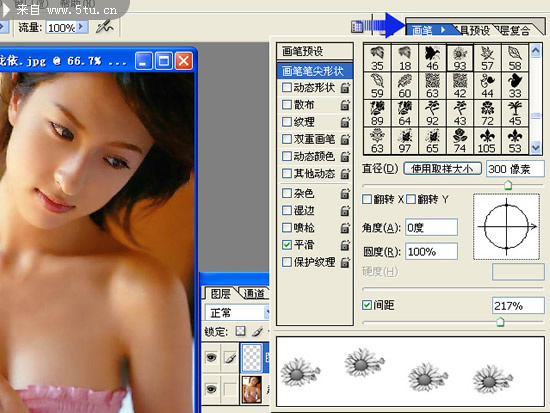Click the diameter slider handle
Viewport: 550px width, 413px height.
pyautogui.click(x=508, y=185)
